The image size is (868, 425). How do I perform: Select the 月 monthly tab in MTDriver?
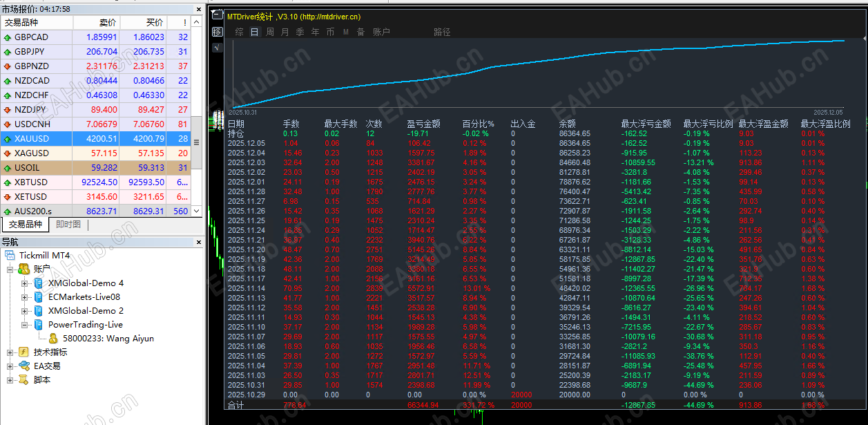click(284, 32)
